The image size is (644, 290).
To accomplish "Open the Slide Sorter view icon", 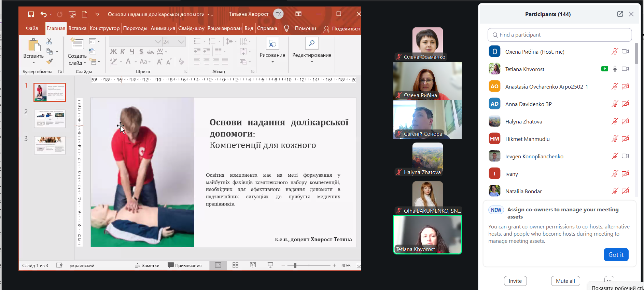I will tap(235, 265).
